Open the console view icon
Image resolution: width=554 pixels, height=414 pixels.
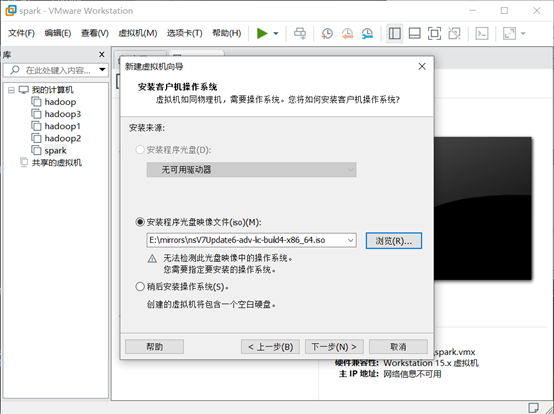point(482,34)
